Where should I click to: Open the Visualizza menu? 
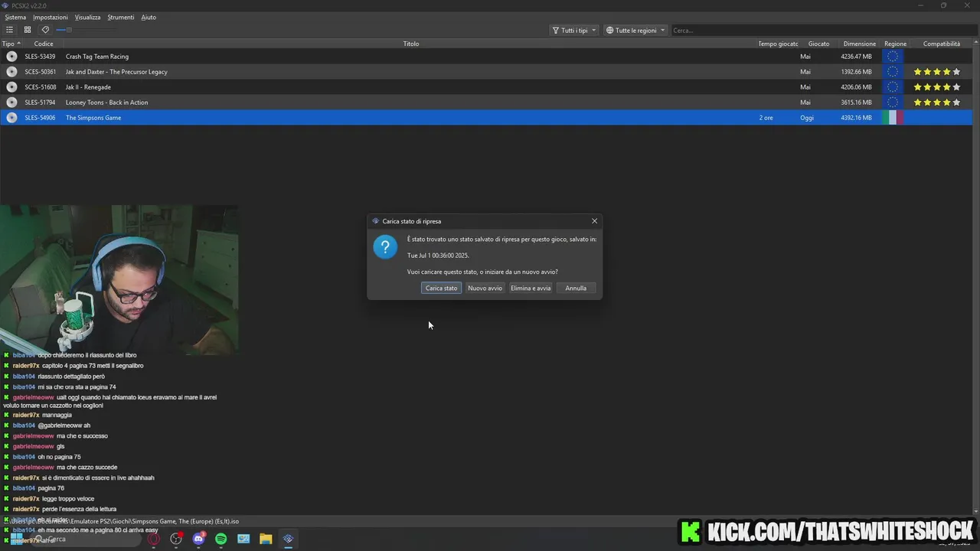click(x=87, y=17)
